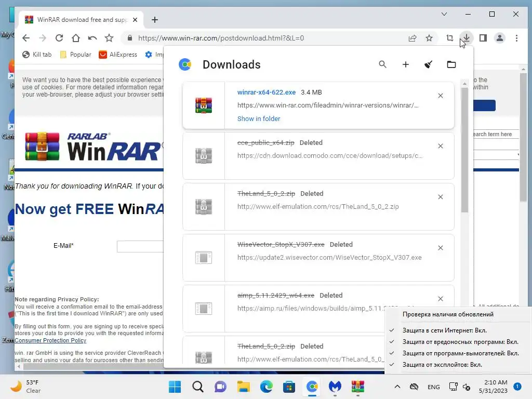Expand the hidden system tray icons
The image size is (532, 399).
pos(397,387)
